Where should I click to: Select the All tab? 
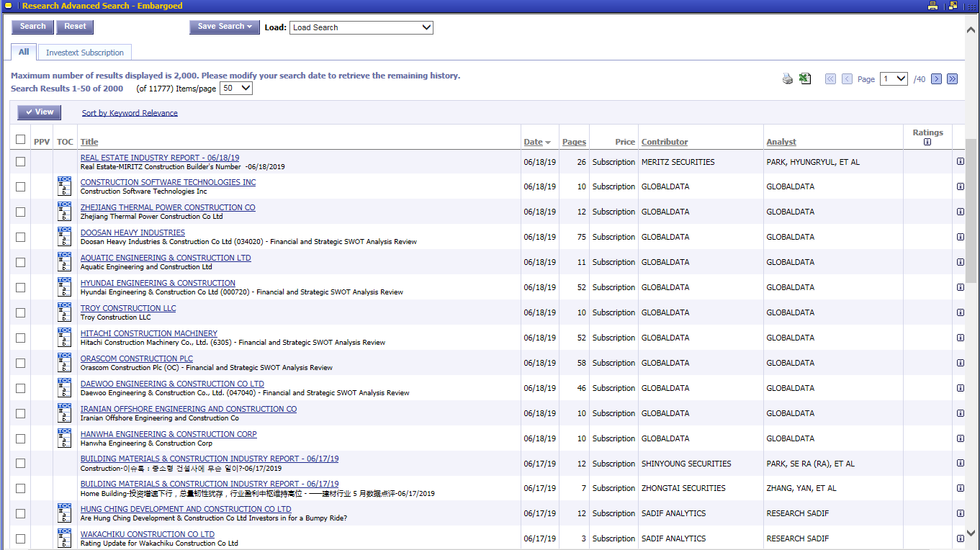[x=24, y=52]
